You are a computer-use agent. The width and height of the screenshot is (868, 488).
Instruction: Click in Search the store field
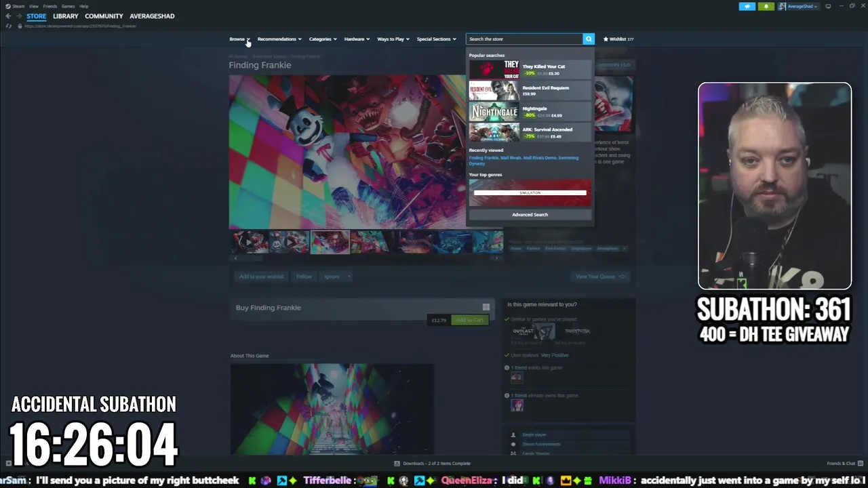[524, 39]
